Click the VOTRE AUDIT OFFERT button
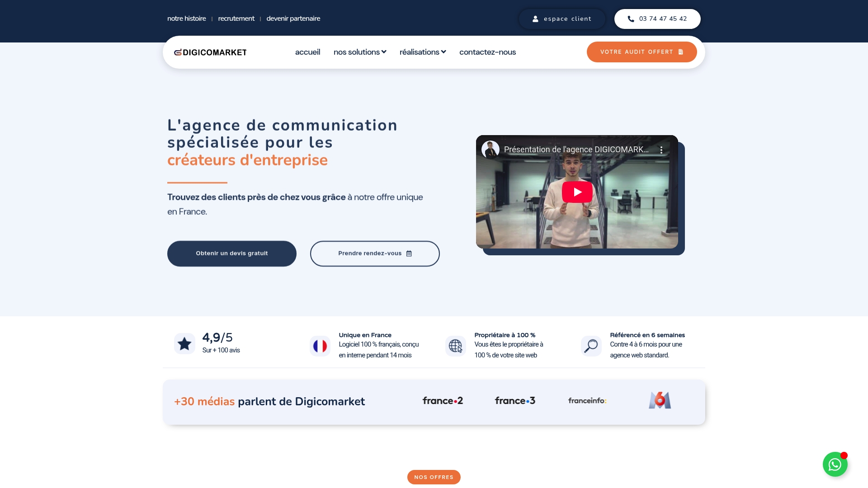Screen dimensions: 868x488 [x=642, y=52]
